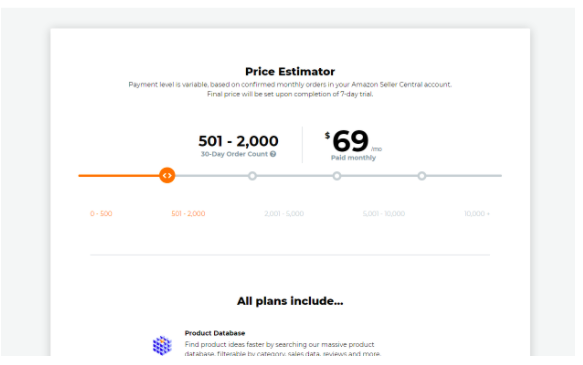Click the large 501 - 2,000 order count heading

[238, 141]
